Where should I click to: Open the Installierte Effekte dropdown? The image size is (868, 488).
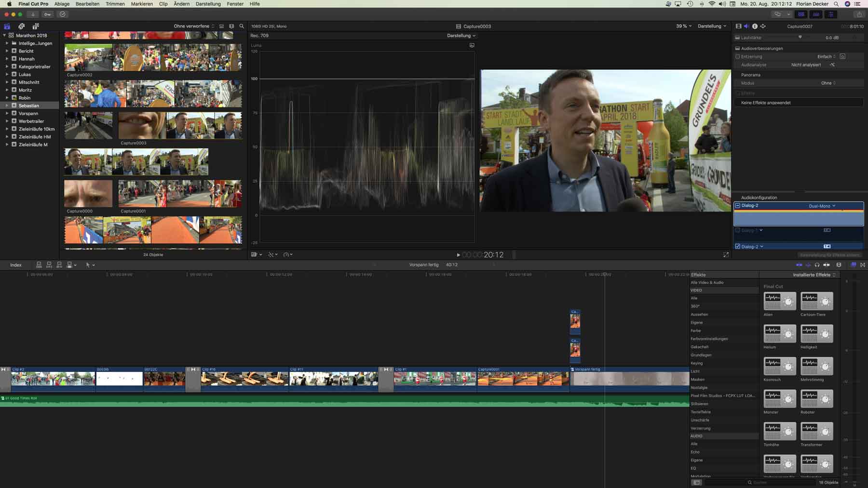coord(814,275)
